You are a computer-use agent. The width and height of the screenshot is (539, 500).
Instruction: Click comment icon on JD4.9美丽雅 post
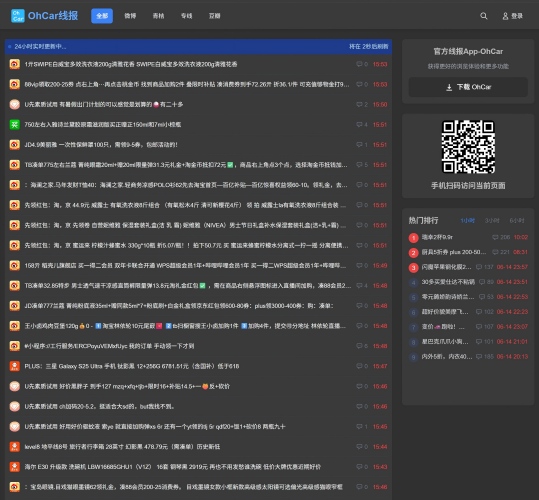[359, 145]
